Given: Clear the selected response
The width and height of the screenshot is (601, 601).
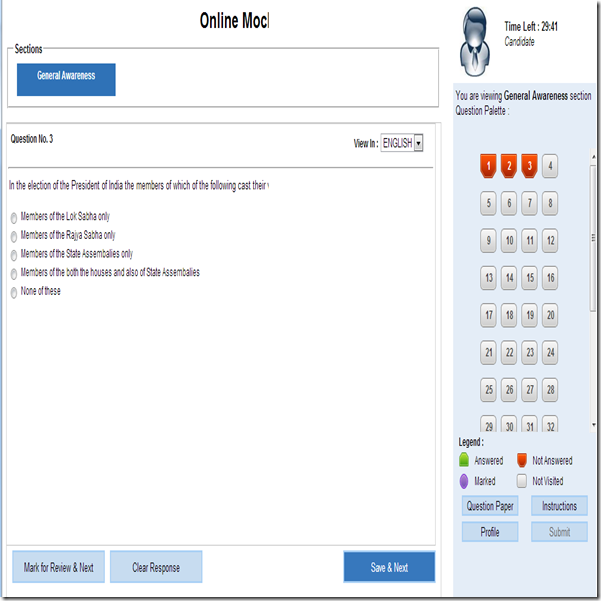Looking at the screenshot, I should (156, 567).
